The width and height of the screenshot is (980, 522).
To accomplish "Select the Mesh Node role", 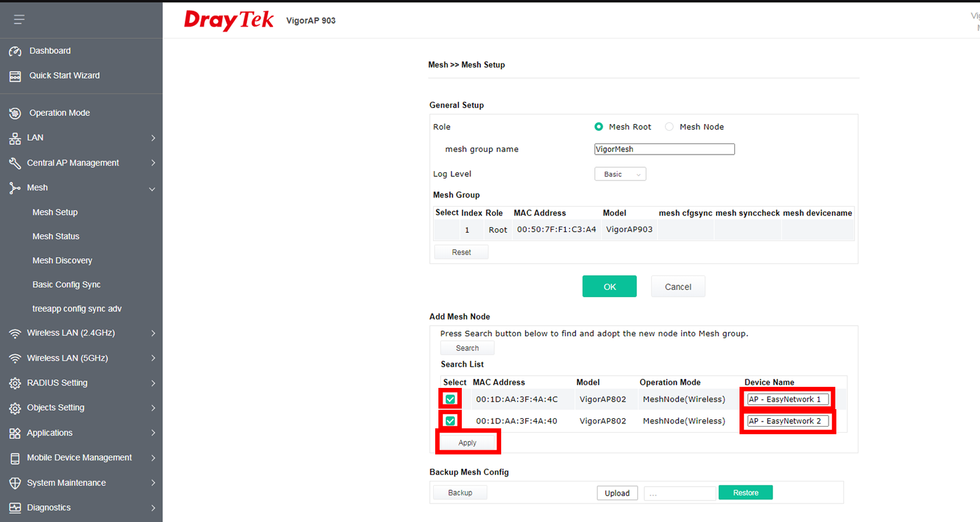I will (x=669, y=127).
